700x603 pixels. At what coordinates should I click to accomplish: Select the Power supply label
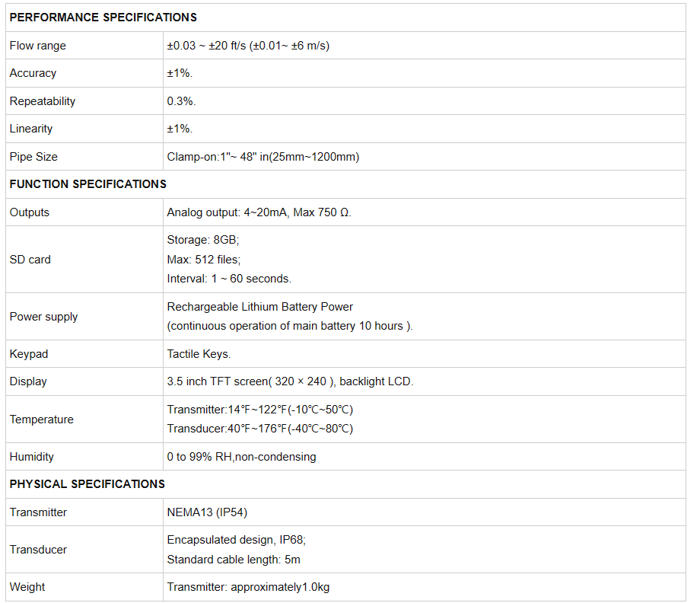click(44, 317)
